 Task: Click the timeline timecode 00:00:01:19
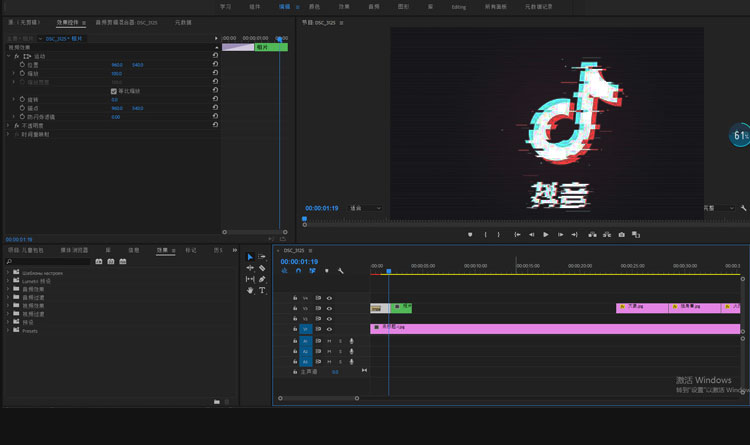pyautogui.click(x=299, y=261)
